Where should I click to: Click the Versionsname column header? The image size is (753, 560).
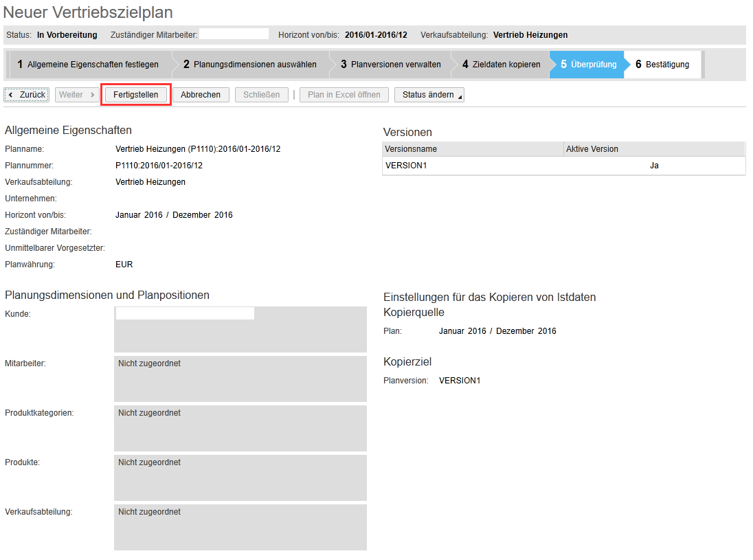click(473, 149)
